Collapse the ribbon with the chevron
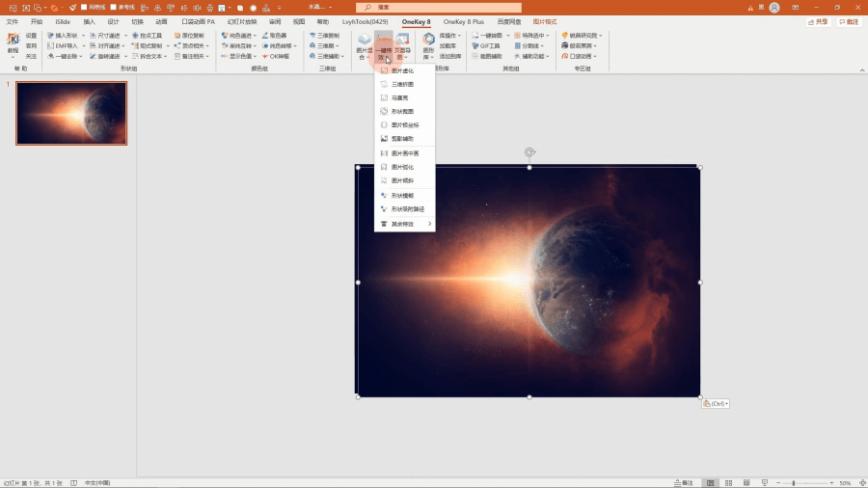The width and height of the screenshot is (868, 488). click(x=862, y=70)
